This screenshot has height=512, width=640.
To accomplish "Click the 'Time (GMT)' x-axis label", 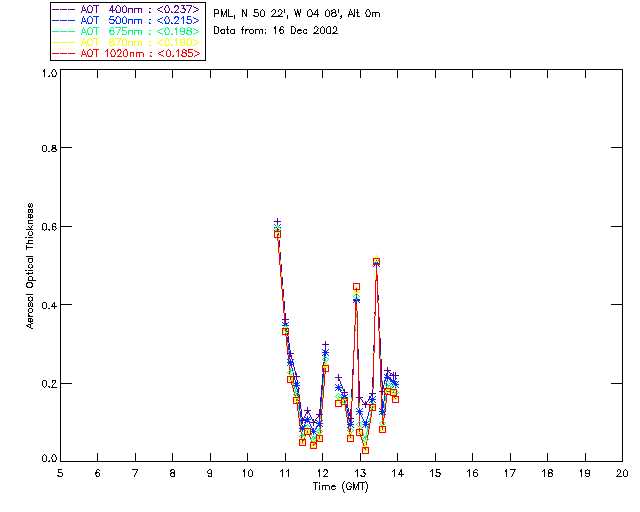I will pyautogui.click(x=340, y=487).
